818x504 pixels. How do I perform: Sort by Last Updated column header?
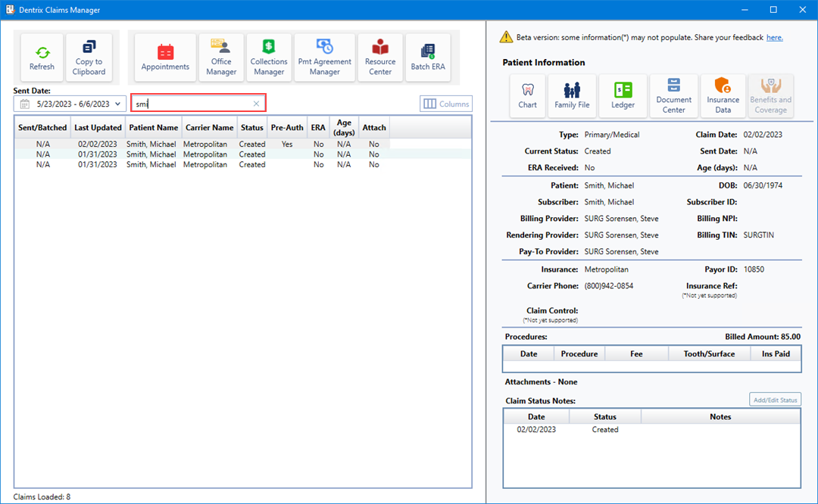pyautogui.click(x=98, y=127)
